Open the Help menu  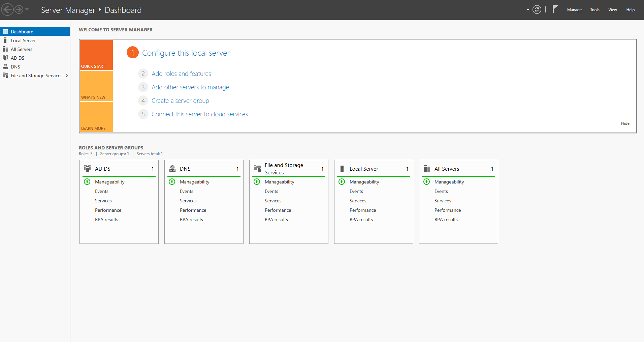tap(630, 10)
